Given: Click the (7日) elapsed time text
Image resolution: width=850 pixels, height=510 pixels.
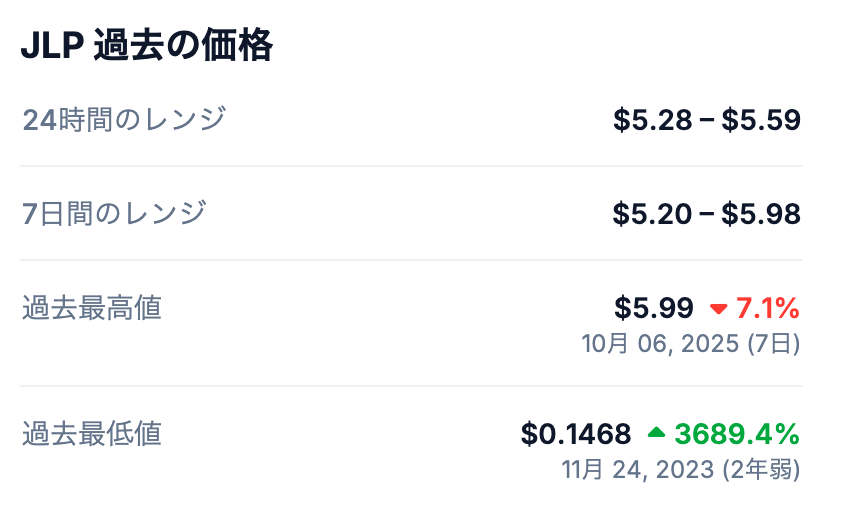Looking at the screenshot, I should (774, 344).
